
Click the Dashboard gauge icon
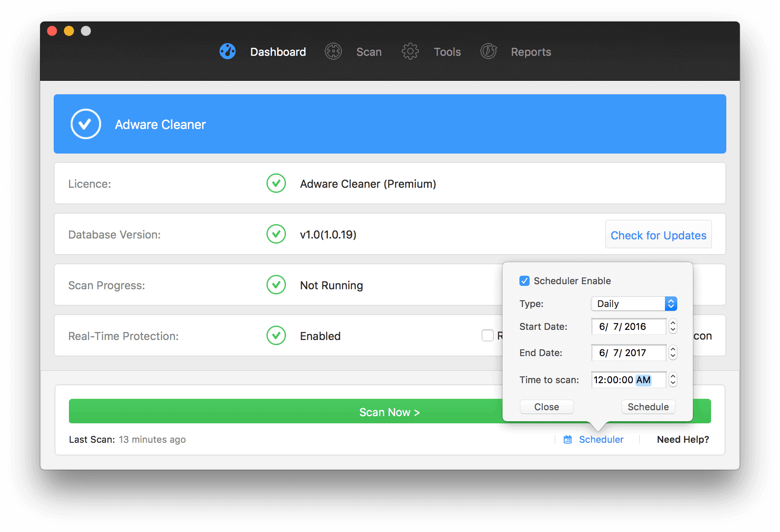(x=228, y=52)
